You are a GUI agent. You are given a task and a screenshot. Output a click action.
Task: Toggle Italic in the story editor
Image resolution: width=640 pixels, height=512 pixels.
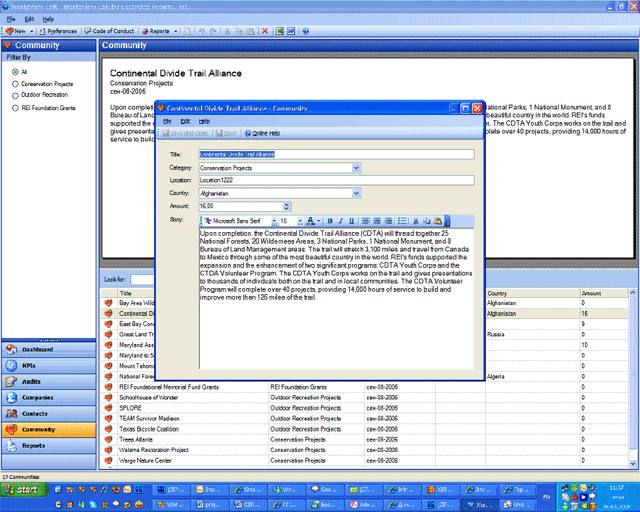click(x=340, y=221)
